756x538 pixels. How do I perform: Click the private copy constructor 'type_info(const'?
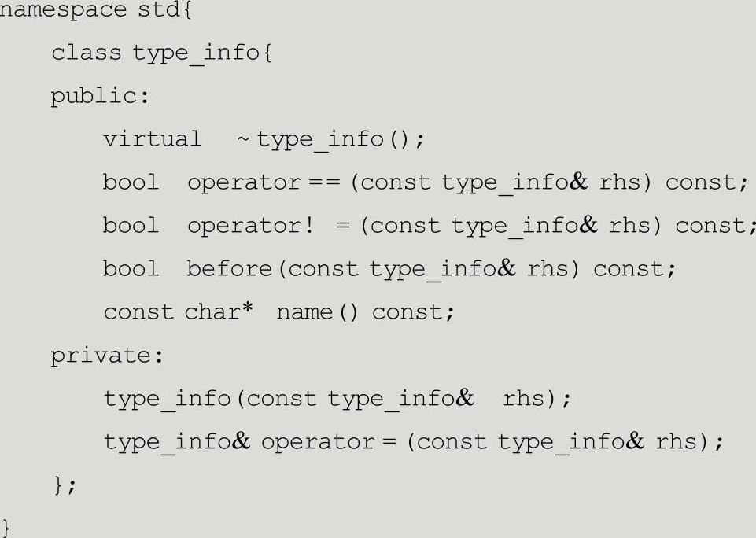[210, 399]
